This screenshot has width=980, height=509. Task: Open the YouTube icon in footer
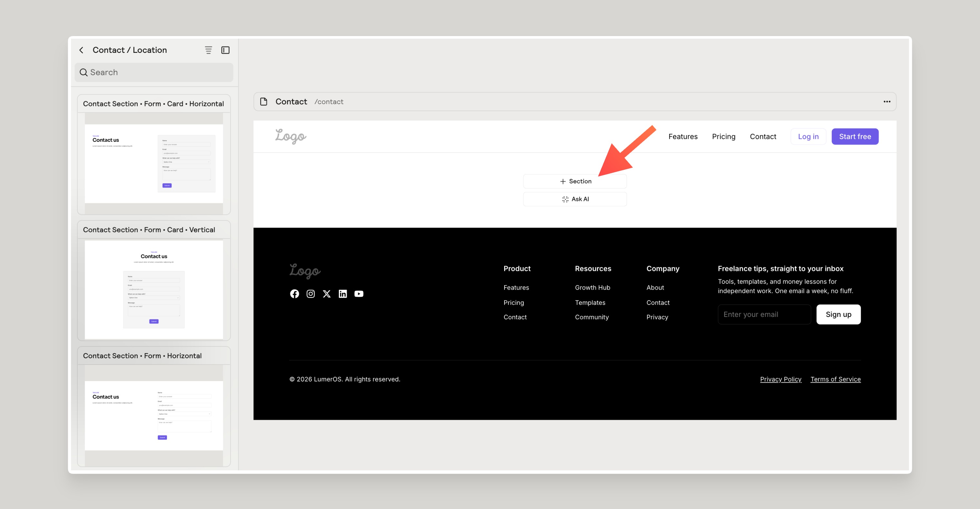pos(359,294)
